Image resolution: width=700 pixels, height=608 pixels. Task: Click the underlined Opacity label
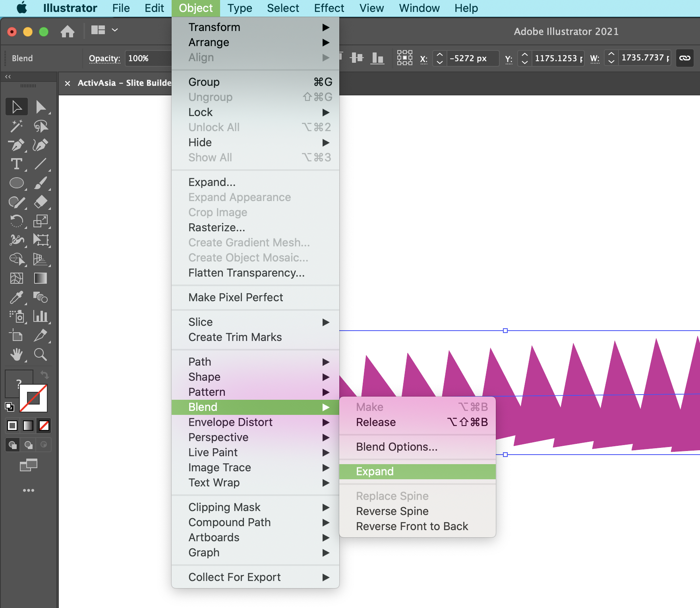[104, 58]
